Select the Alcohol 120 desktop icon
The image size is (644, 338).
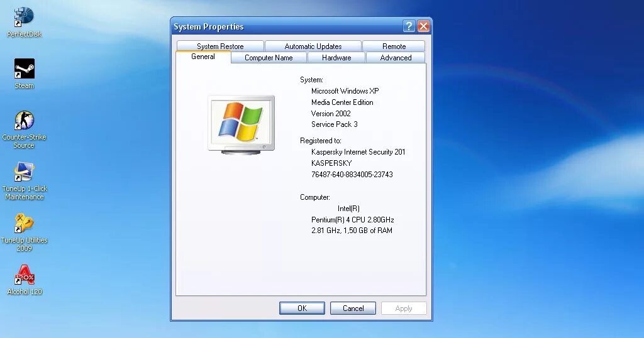25,280
